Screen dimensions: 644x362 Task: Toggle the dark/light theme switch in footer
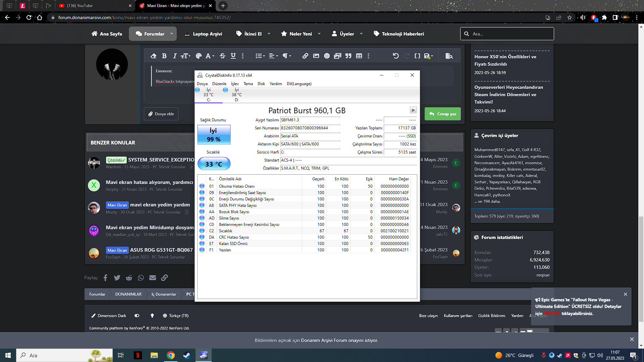[x=137, y=316]
